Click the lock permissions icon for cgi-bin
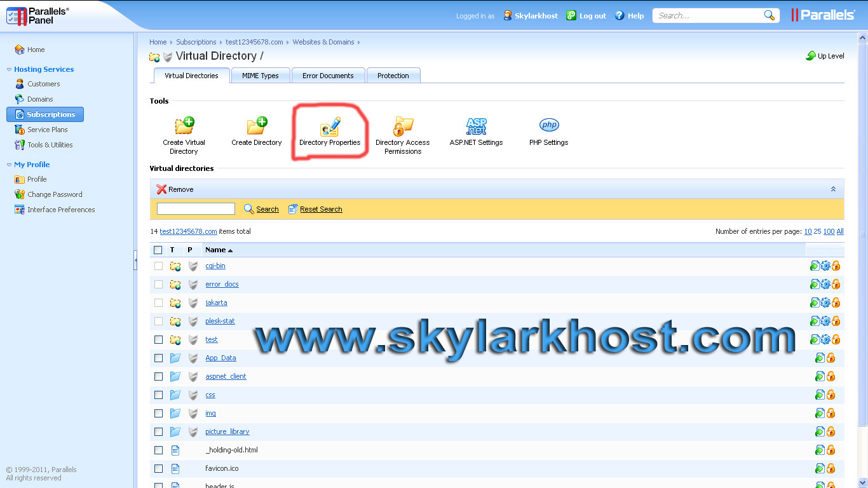 coord(836,266)
